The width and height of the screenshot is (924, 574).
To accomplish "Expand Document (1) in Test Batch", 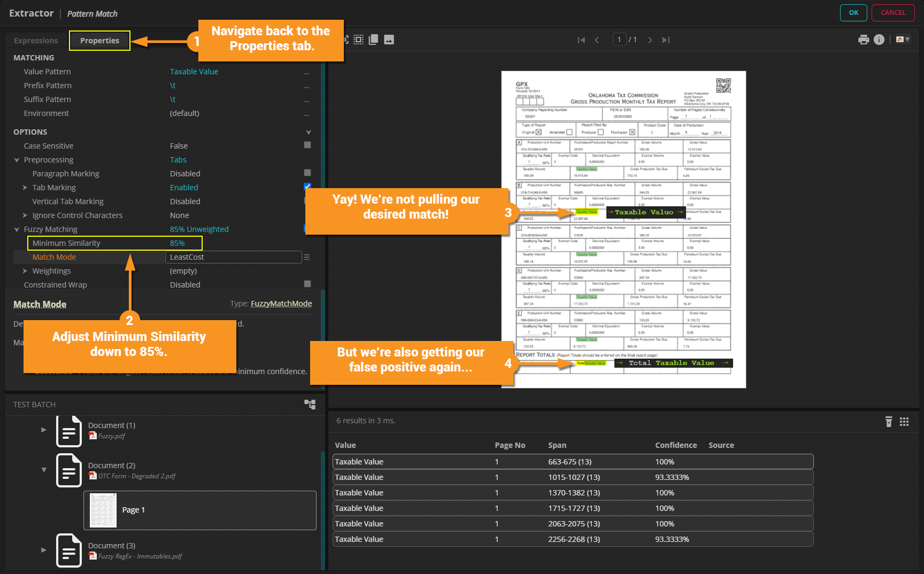I will pyautogui.click(x=44, y=430).
